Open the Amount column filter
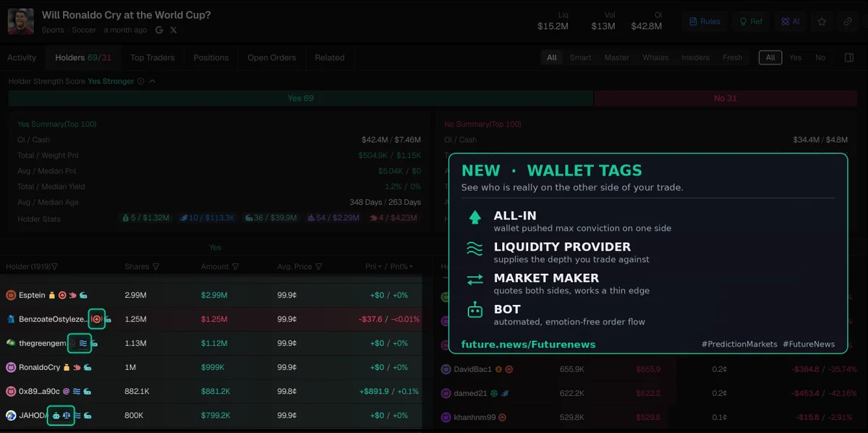The image size is (868, 433). tap(236, 266)
